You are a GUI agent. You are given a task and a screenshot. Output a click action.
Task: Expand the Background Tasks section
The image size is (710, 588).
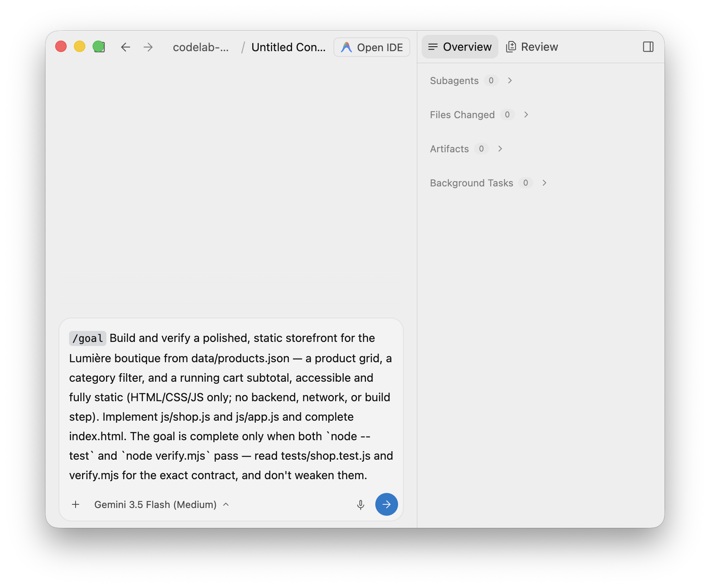(489, 183)
